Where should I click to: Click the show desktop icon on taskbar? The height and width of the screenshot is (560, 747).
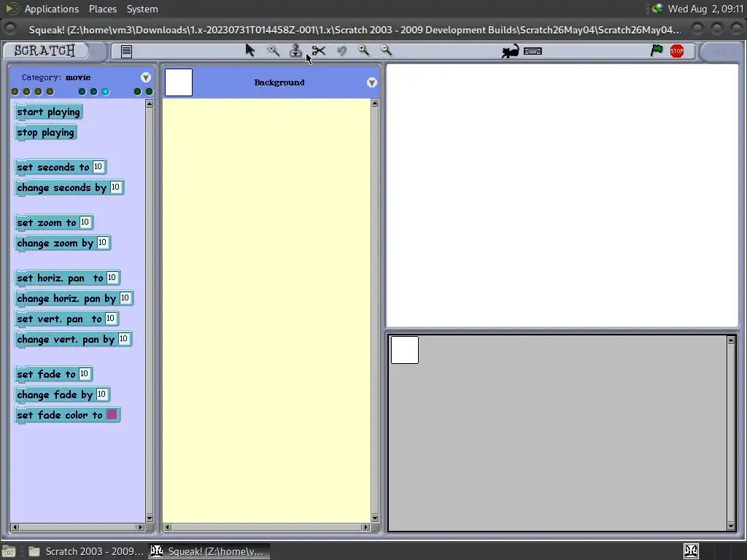coord(9,551)
